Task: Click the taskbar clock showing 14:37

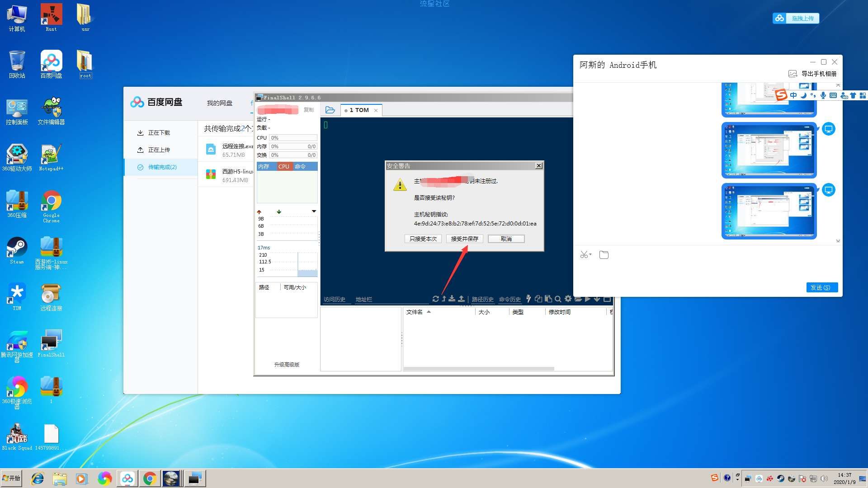Action: 844,479
